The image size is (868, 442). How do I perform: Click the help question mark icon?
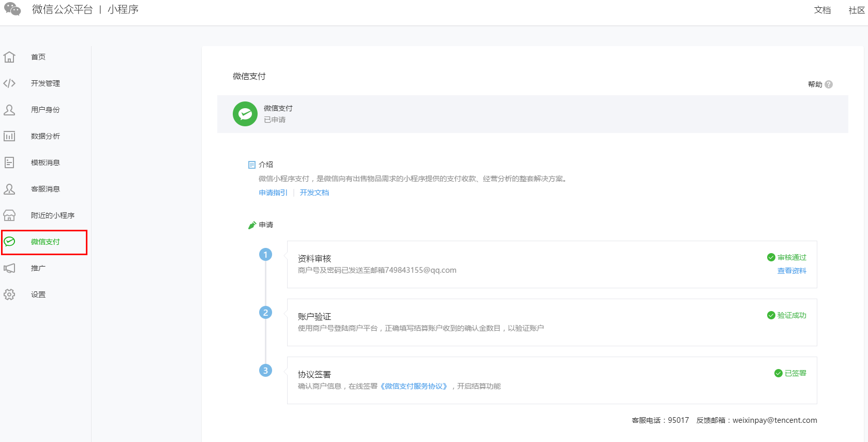(x=829, y=84)
